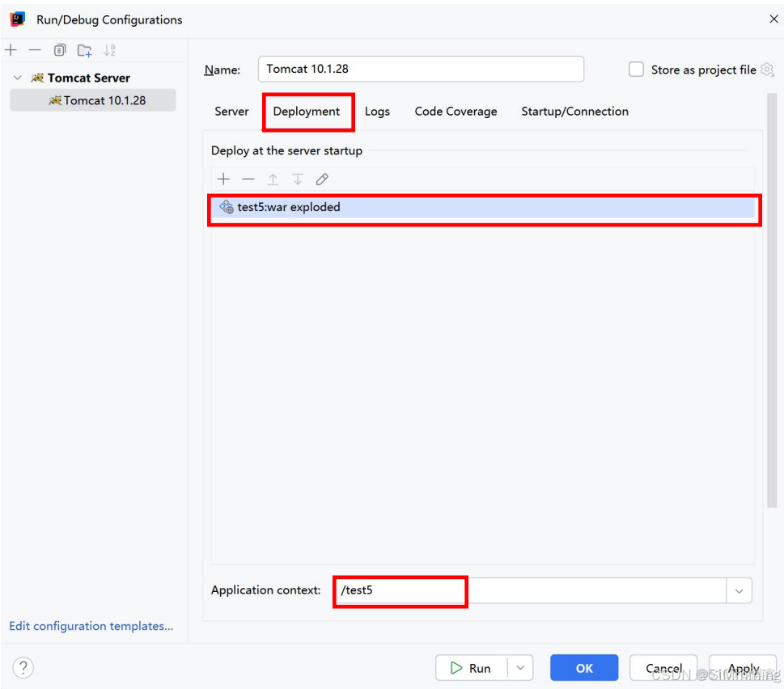Open Edit configuration templates link
The height and width of the screenshot is (689, 784).
tap(91, 626)
